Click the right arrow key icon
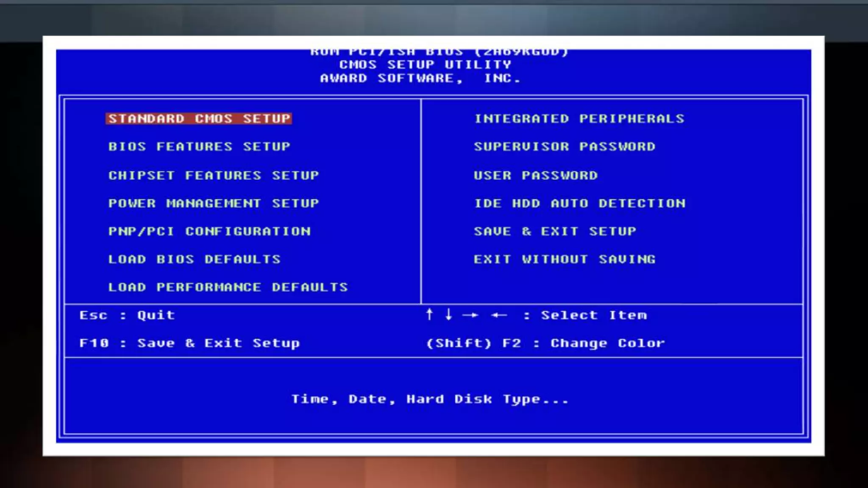 point(470,315)
